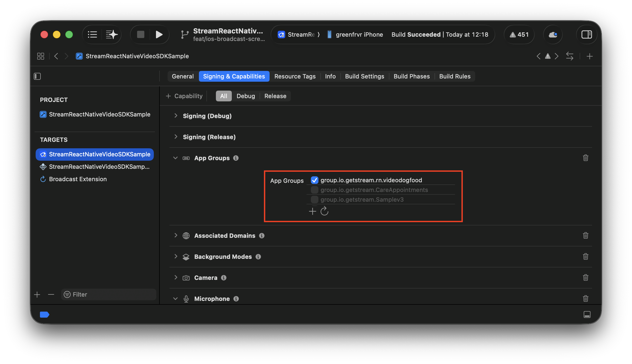632x364 pixels.
Task: Delete the Camera capability
Action: click(x=586, y=277)
